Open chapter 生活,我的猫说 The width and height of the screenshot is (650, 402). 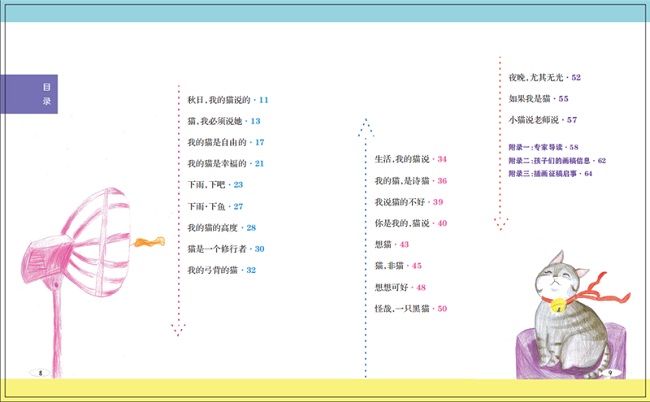(x=410, y=160)
